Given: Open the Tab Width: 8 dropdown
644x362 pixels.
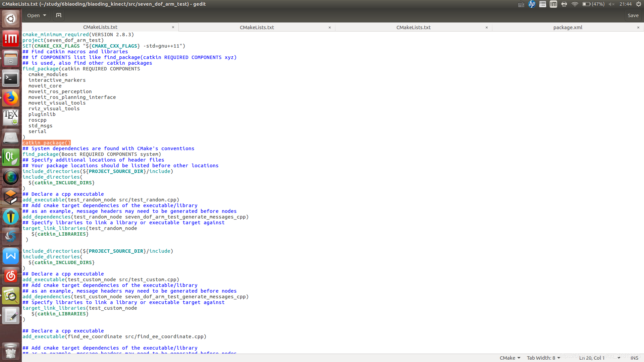Looking at the screenshot, I should point(543,358).
